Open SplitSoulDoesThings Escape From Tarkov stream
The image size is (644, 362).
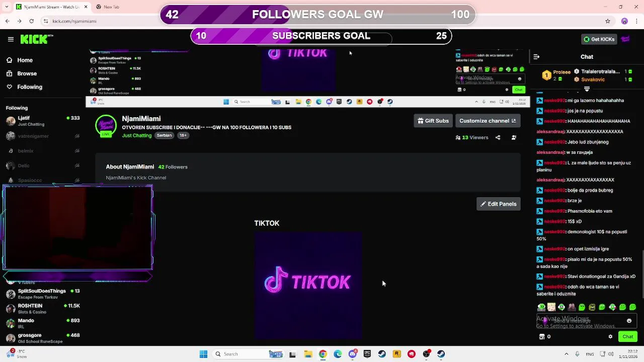pyautogui.click(x=43, y=294)
